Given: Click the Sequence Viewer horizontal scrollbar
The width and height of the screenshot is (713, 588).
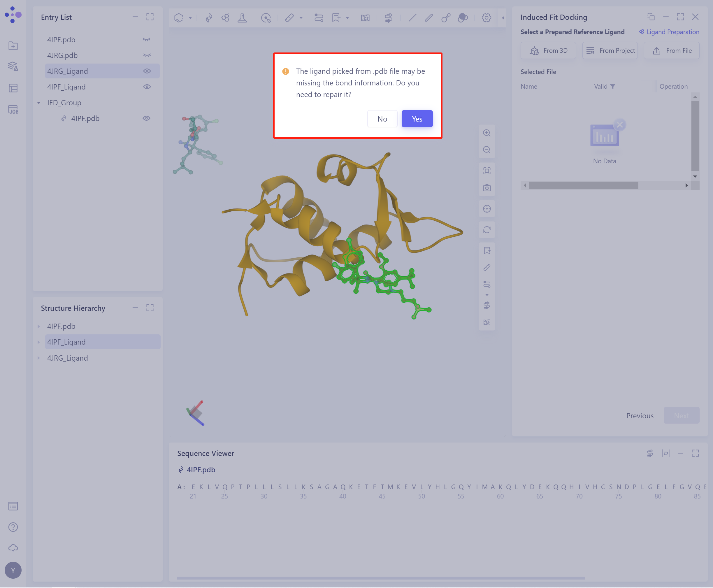Looking at the screenshot, I should click(380, 578).
